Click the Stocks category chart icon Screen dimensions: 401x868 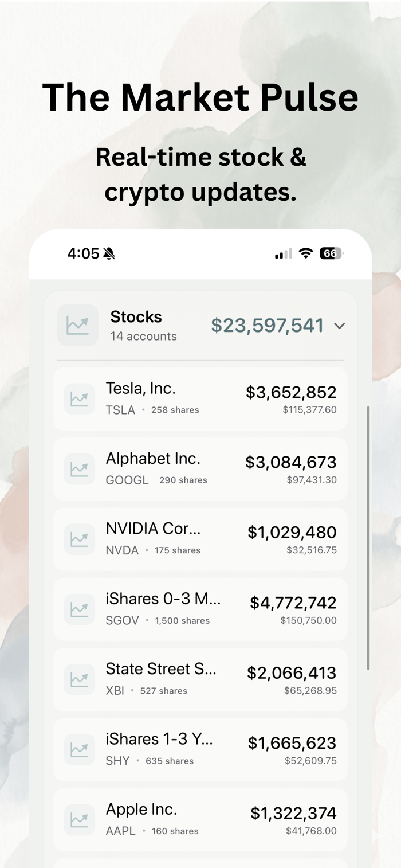78,325
